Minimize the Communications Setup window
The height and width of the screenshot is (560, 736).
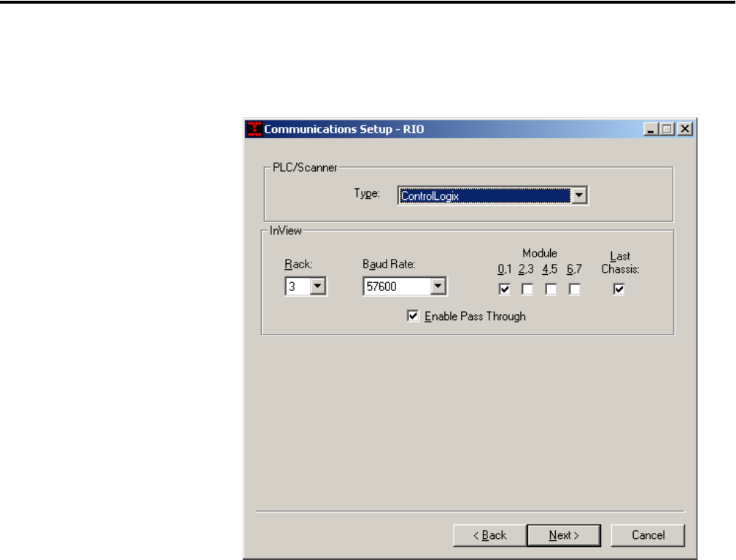[651, 129]
